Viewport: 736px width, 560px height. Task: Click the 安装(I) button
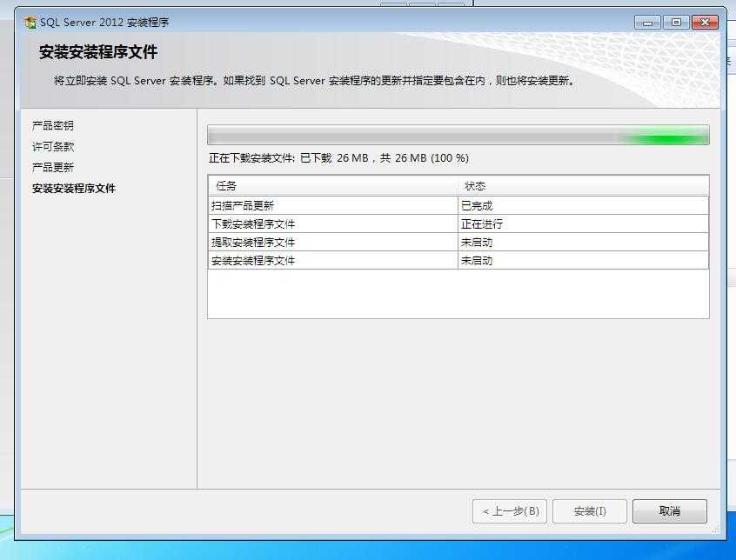[x=590, y=511]
